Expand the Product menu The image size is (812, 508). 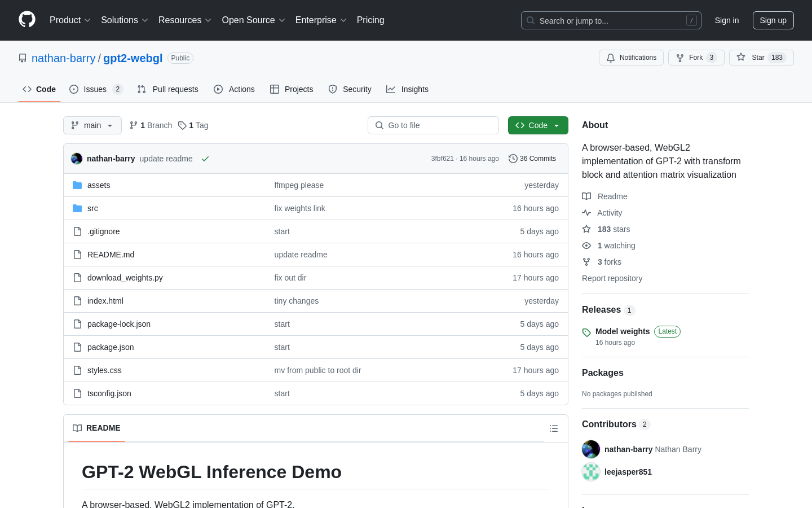[70, 20]
